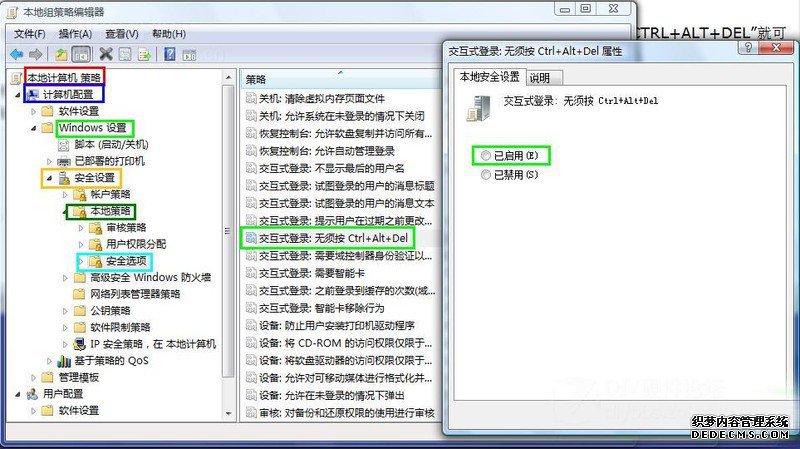
Task: Expand the 公钥策略 node
Action: [x=65, y=311]
